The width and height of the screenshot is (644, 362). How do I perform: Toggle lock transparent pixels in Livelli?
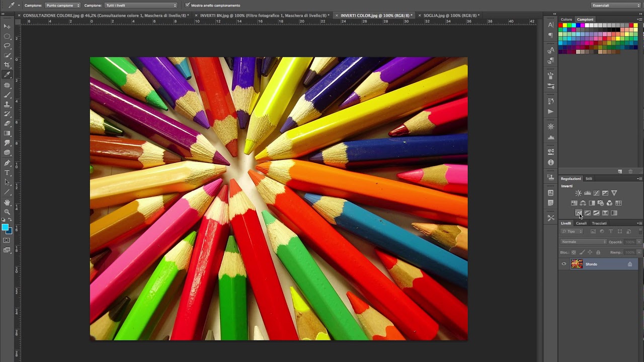point(574,252)
